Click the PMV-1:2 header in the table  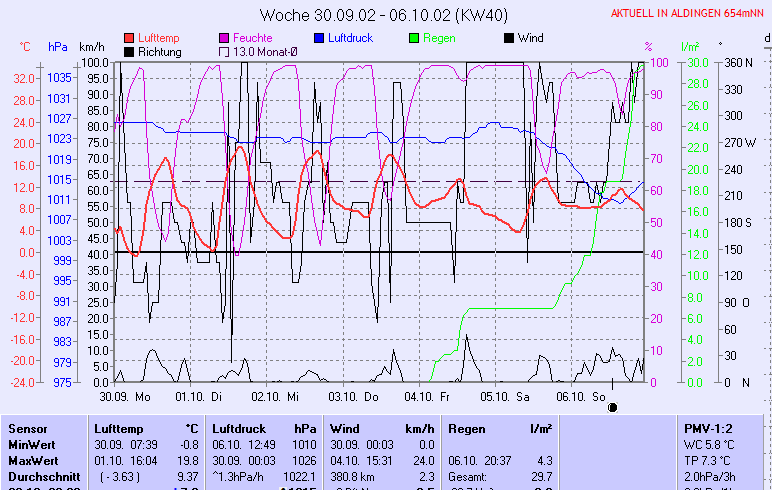(x=706, y=428)
